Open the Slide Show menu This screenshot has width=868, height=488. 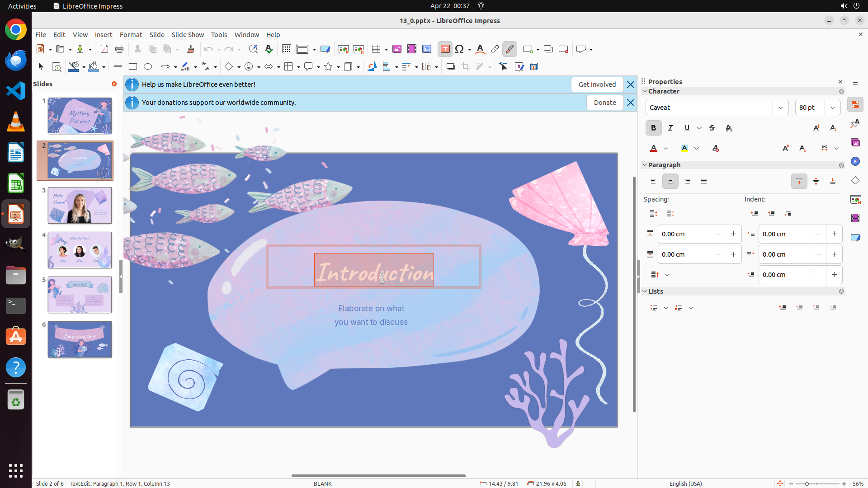click(x=188, y=35)
